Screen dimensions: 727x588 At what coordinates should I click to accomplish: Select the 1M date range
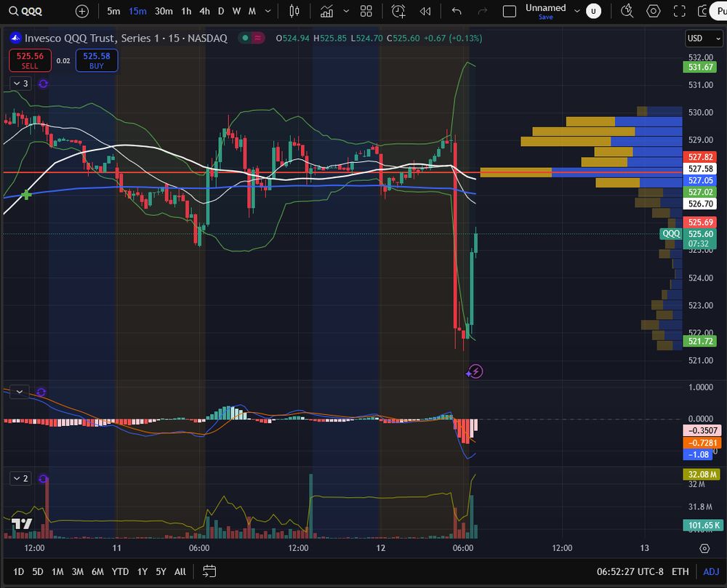[57, 572]
